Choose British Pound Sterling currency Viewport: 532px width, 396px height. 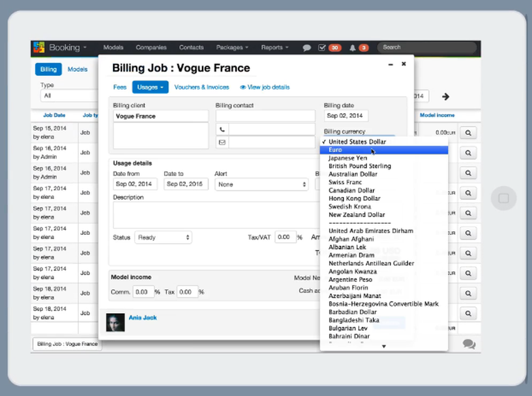click(x=384, y=166)
